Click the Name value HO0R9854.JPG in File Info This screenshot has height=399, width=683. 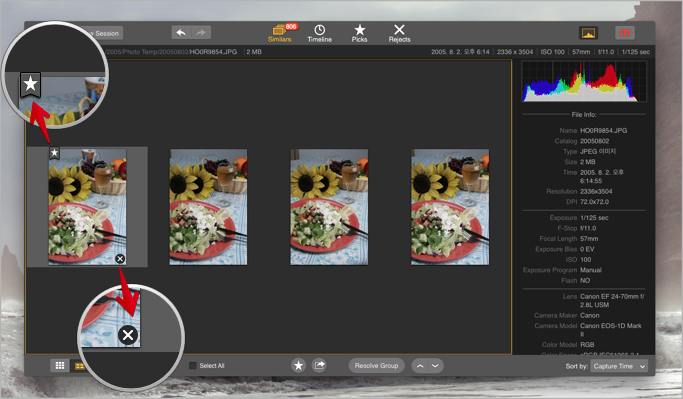(x=604, y=130)
